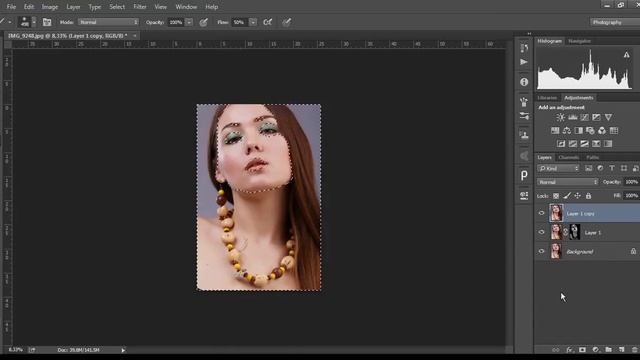Add a Posterize adjustment
The height and width of the screenshot is (360, 640).
click(x=573, y=144)
